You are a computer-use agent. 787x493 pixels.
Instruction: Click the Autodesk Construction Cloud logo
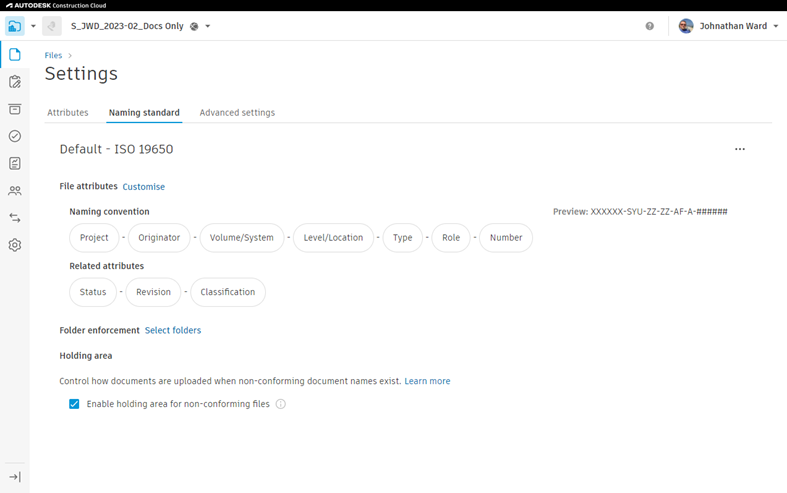[x=56, y=6]
